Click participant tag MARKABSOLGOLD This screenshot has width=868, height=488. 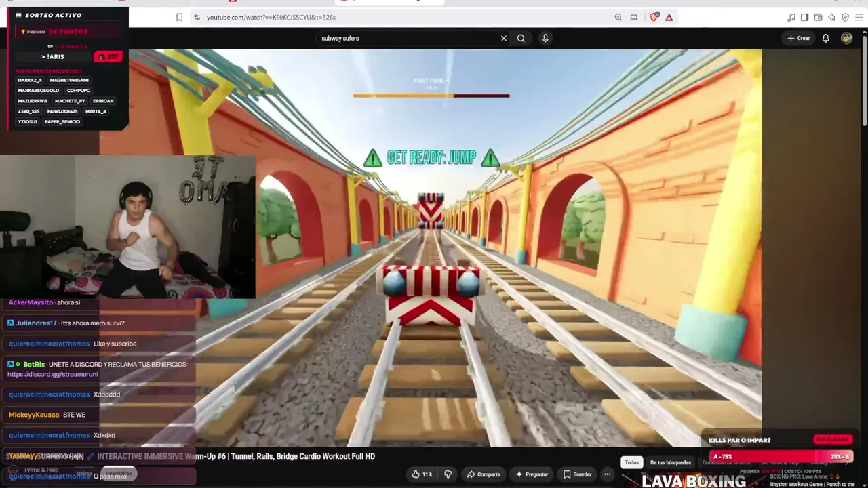(x=39, y=90)
